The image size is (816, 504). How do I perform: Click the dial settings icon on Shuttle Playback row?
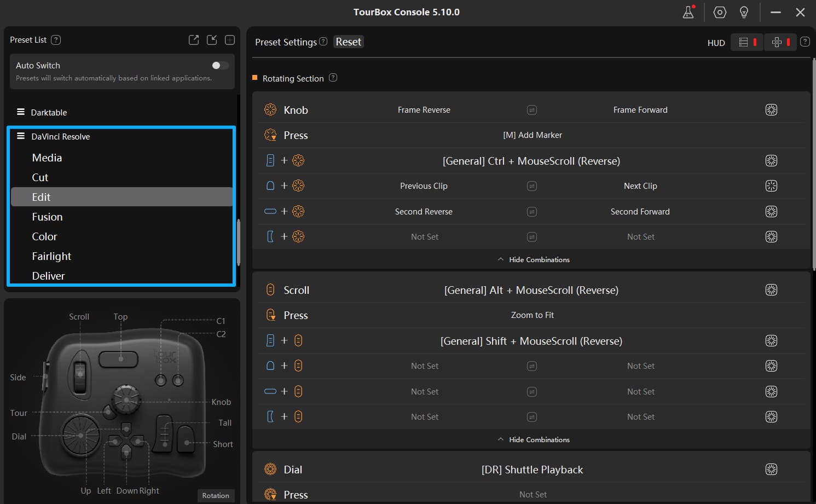771,469
